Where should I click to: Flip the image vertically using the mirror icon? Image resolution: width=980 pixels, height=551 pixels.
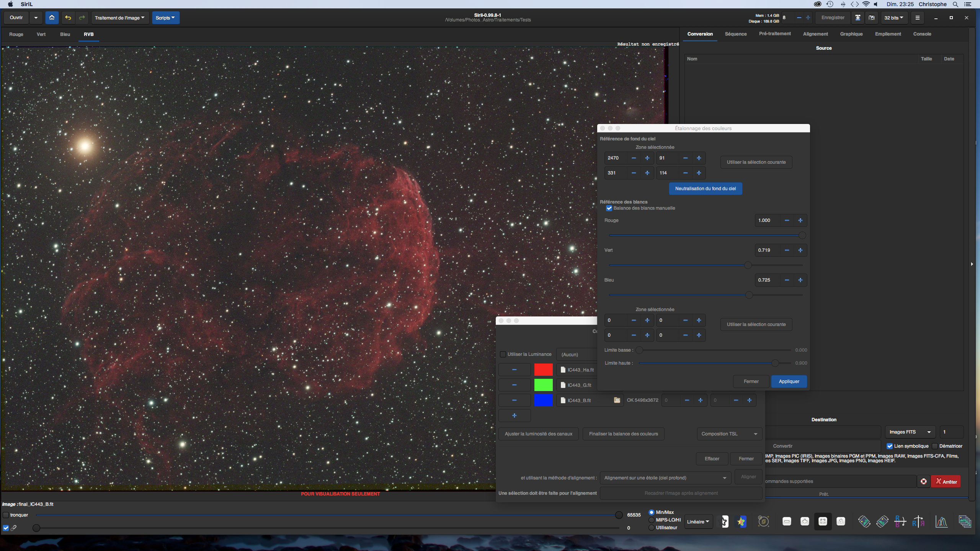click(x=900, y=522)
